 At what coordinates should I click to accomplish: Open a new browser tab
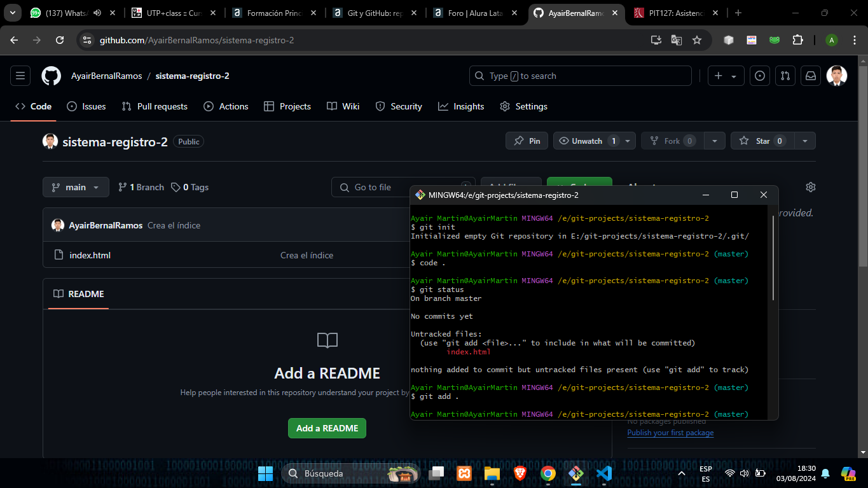tap(738, 13)
